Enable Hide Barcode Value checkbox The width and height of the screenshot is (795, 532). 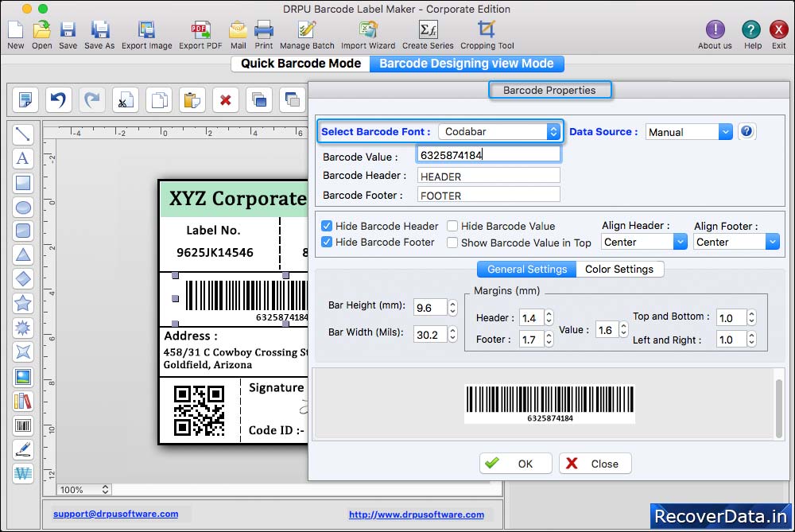point(452,226)
